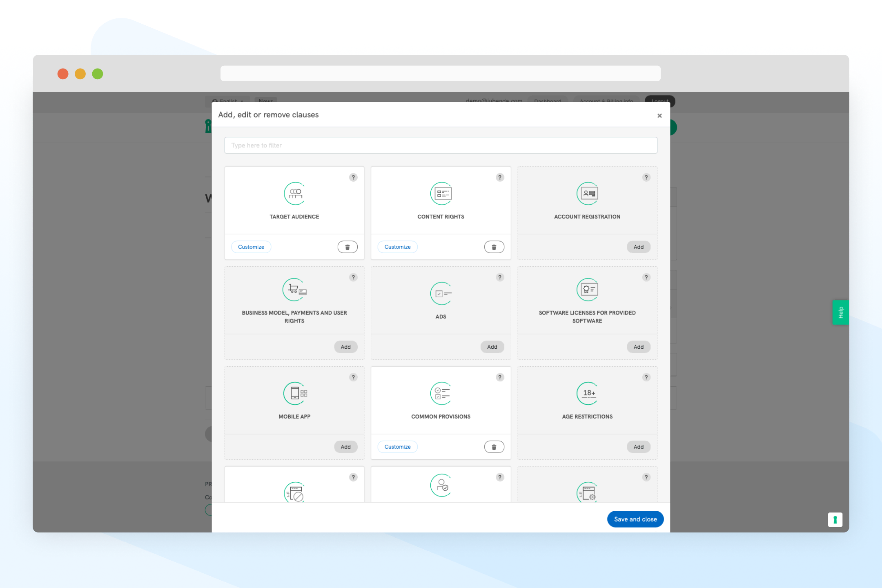Focus the 'Type here to filter' field
The width and height of the screenshot is (882, 588).
click(x=441, y=145)
